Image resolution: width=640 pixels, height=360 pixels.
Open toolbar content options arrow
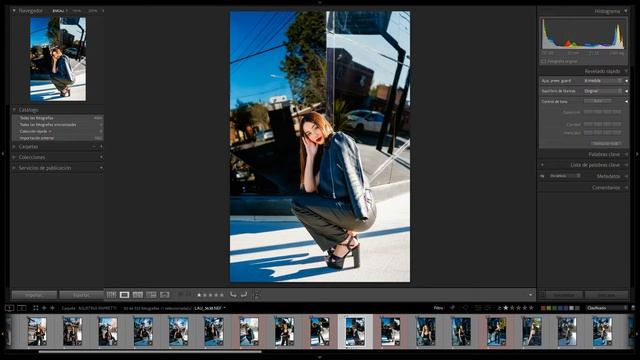click(x=530, y=295)
